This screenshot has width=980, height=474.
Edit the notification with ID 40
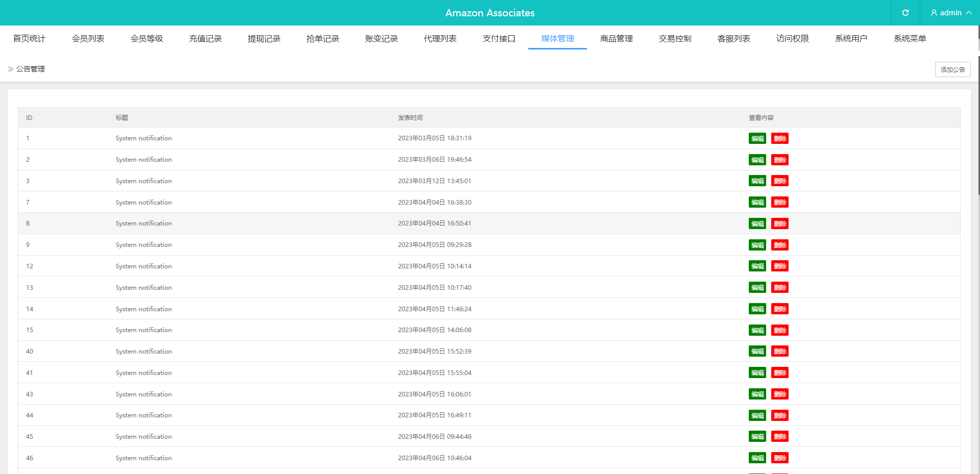(757, 352)
